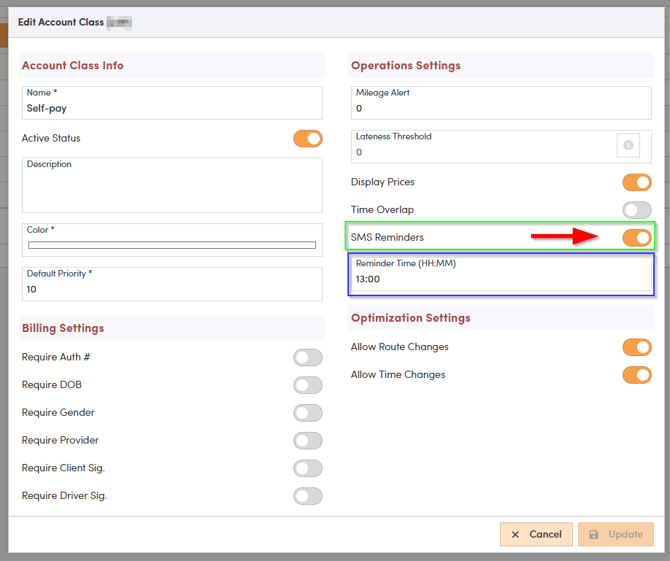670x561 pixels.
Task: Click the Name input field
Action: point(172,108)
